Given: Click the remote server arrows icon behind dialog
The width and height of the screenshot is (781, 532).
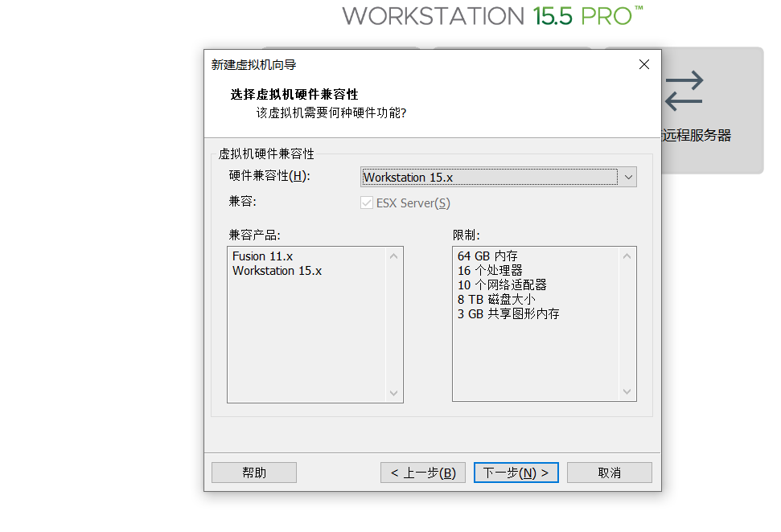Looking at the screenshot, I should coord(684,91).
